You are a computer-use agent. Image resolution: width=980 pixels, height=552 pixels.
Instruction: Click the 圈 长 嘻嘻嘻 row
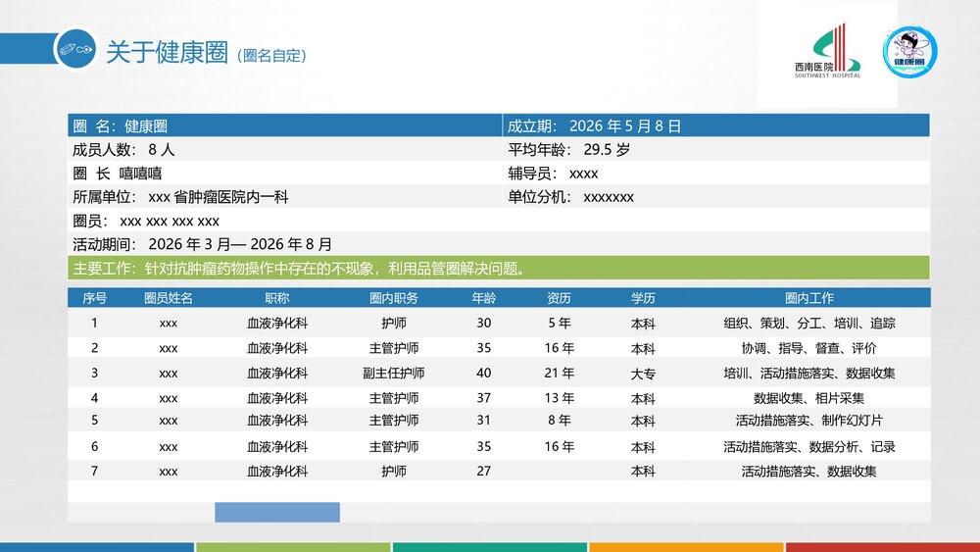point(118,174)
